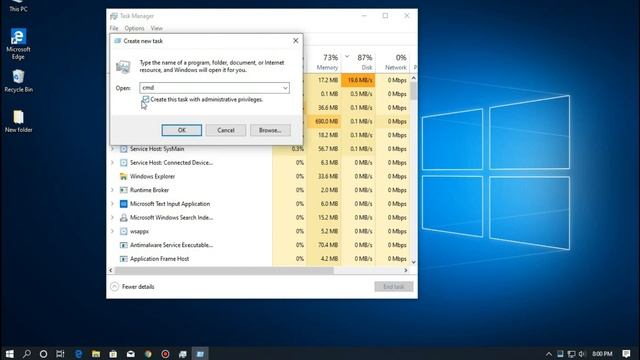Click the vertical scrollbar down arrow

(413, 262)
